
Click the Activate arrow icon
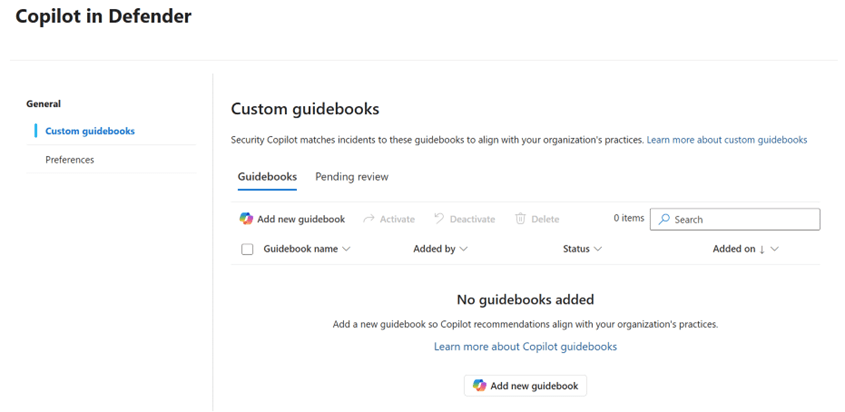pos(369,219)
